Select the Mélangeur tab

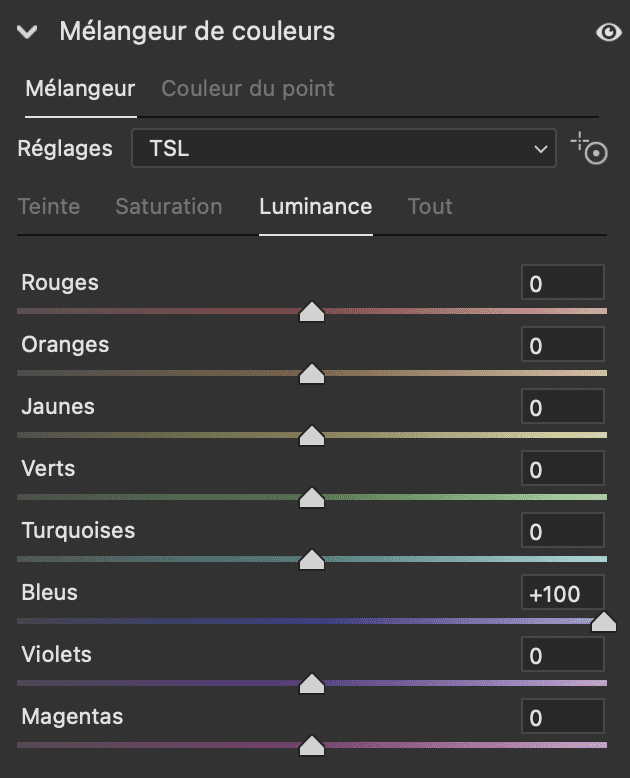[x=80, y=88]
